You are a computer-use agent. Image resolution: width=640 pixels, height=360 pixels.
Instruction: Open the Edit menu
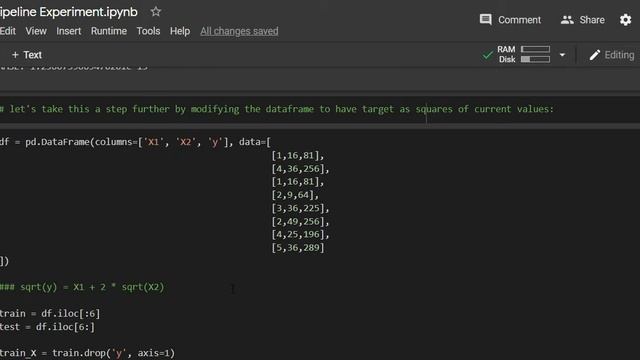(8, 31)
